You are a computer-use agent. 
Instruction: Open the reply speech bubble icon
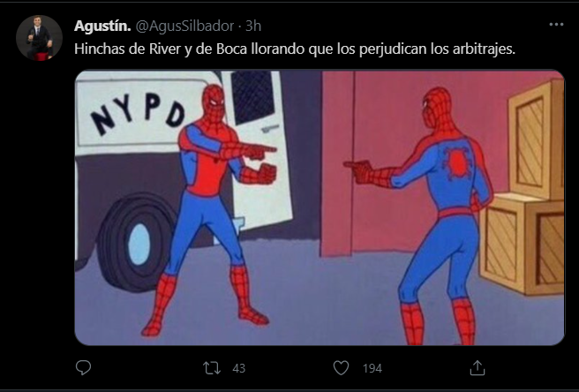coord(83,367)
